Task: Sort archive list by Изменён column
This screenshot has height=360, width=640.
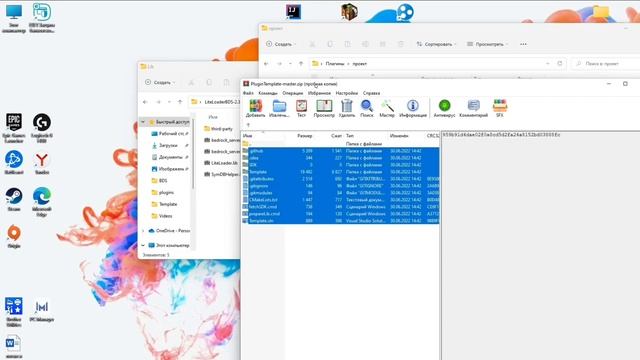Action: pyautogui.click(x=399, y=136)
